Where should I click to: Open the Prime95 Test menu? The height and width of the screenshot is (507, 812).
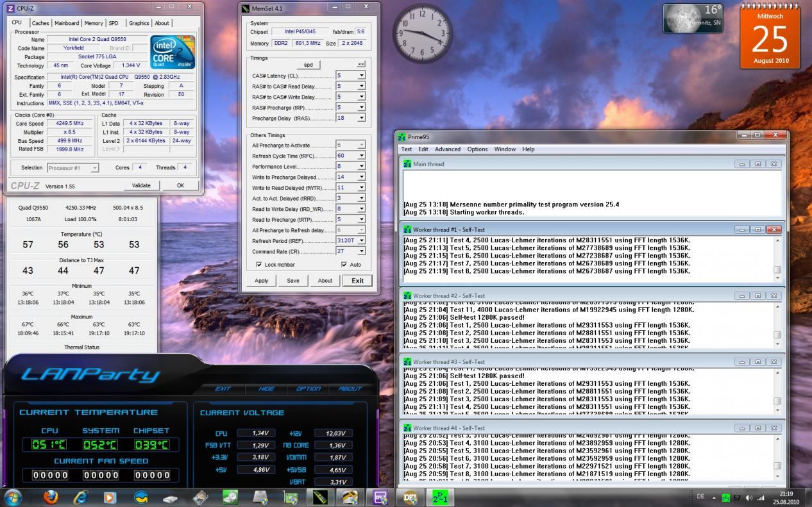point(407,149)
